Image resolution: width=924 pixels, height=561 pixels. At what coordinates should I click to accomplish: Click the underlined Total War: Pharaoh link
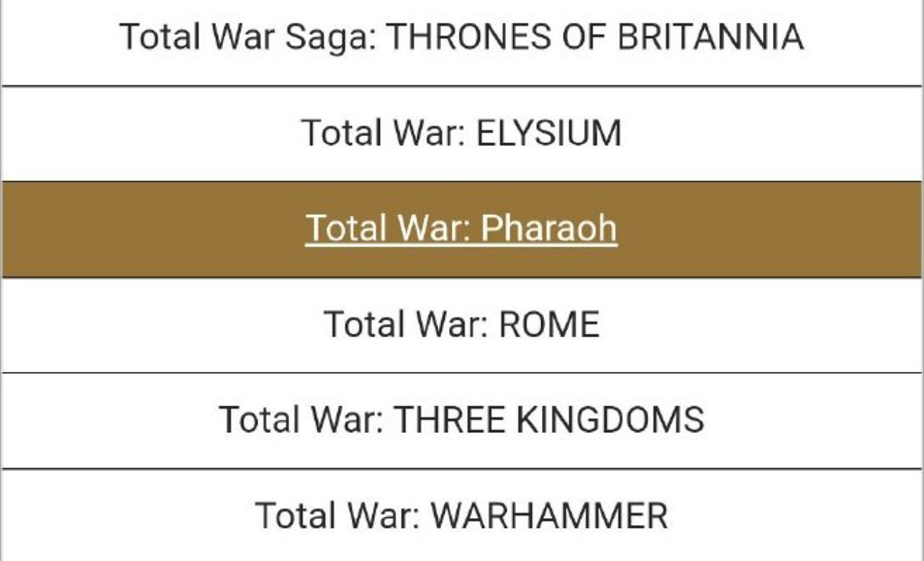[461, 229]
